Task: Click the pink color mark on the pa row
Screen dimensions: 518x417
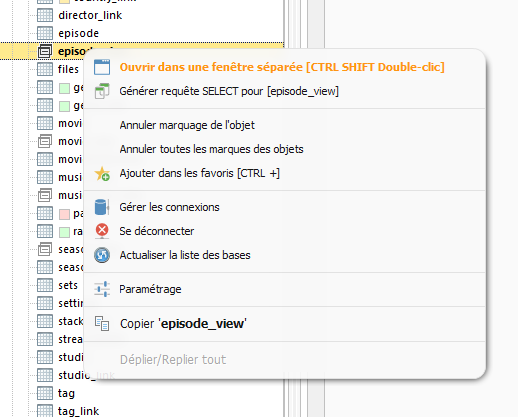Action: pos(64,214)
